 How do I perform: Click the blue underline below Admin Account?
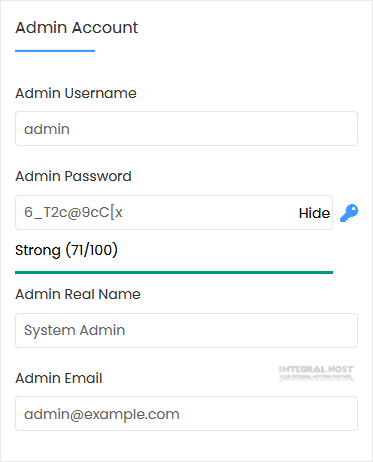(x=55, y=51)
